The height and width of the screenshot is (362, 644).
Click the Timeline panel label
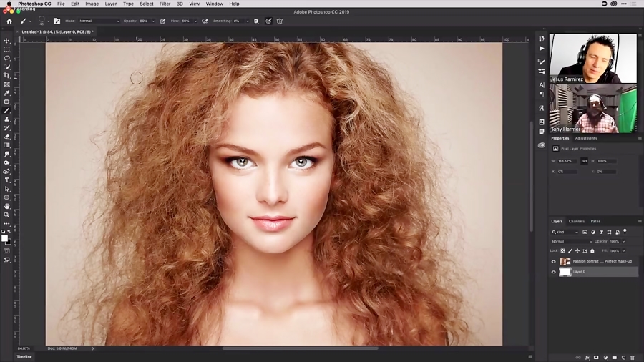24,357
